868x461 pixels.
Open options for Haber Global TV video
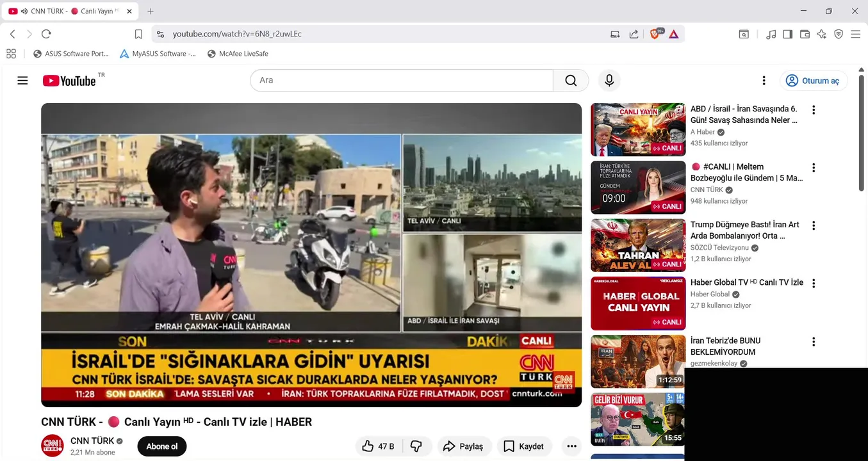[814, 283]
